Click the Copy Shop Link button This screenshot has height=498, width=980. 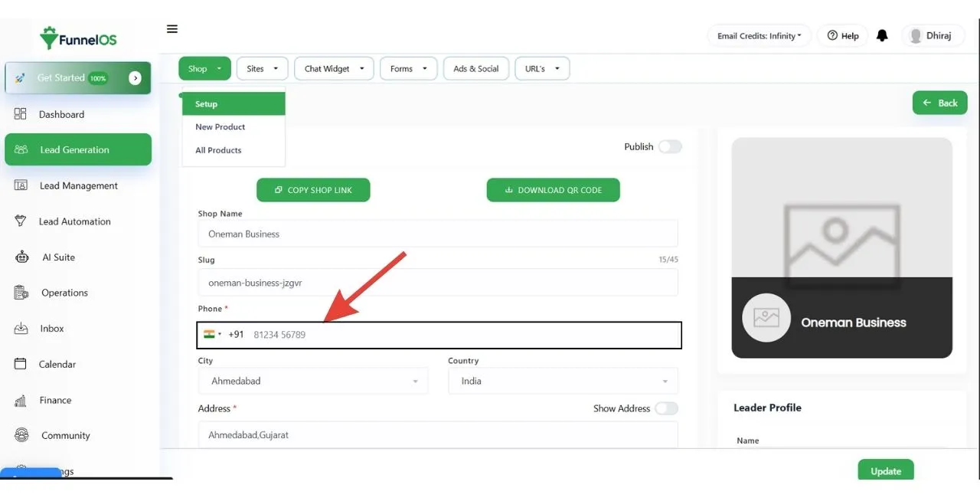coord(313,190)
